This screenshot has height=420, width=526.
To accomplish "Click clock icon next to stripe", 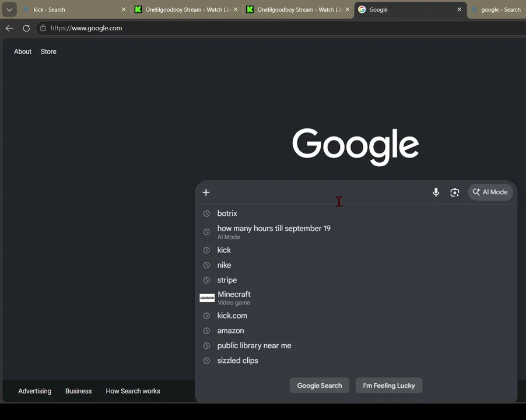I will click(x=206, y=280).
